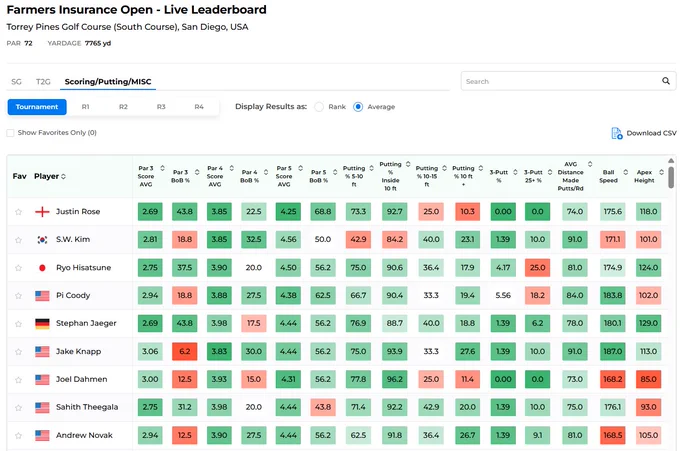Click Pi Coody's USA flag icon
Screen dimensions: 680x451
coord(42,296)
